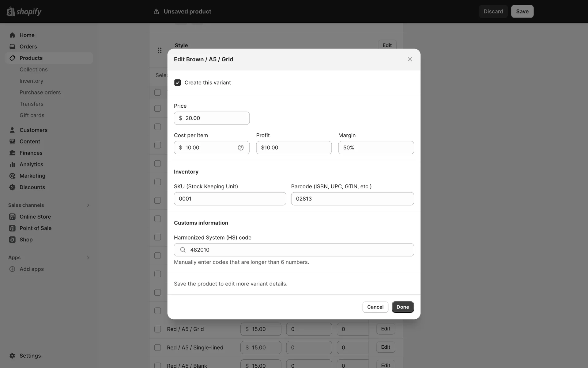Click the Settings gear icon
This screenshot has width=588, height=368.
pos(12,356)
